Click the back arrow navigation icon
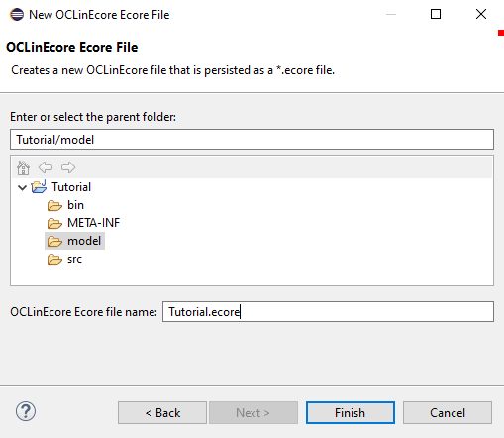Viewport: 504px width, 438px height. (x=46, y=167)
